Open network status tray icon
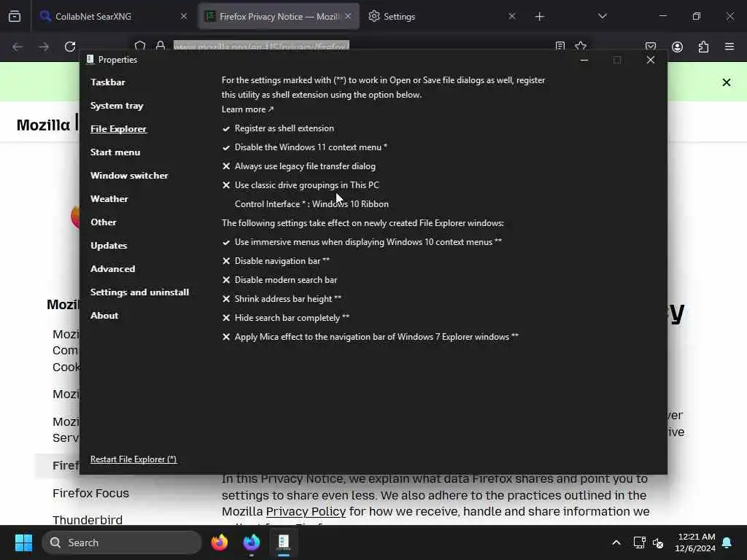Viewport: 747px width, 560px height. point(639,542)
